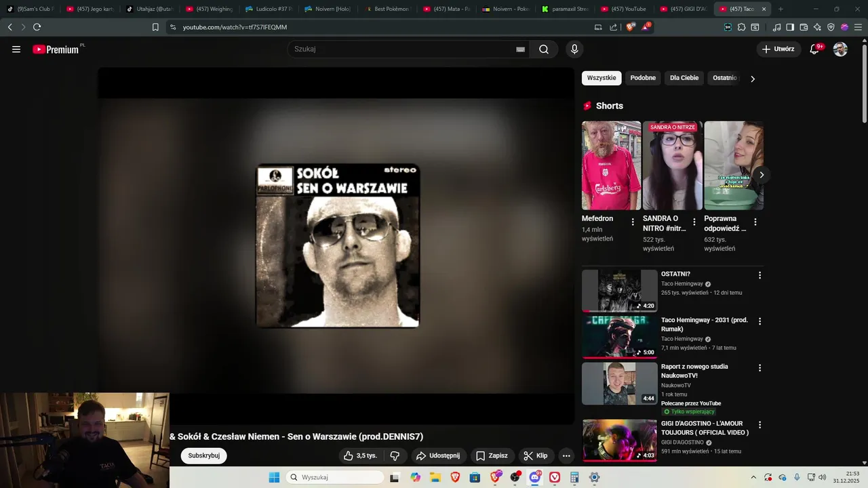Open the Poprawna odpowiedź short thumbnail

(x=734, y=165)
